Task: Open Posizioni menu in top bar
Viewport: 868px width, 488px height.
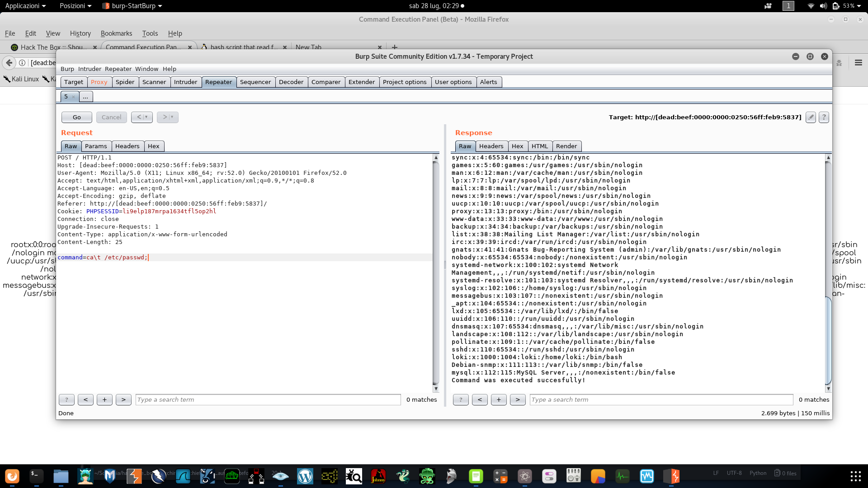Action: tap(75, 6)
